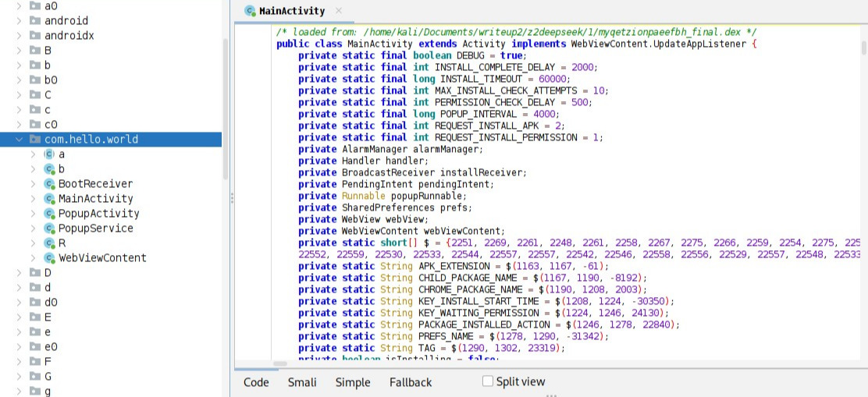
Task: Click the WebViewContent class icon
Action: pos(49,258)
